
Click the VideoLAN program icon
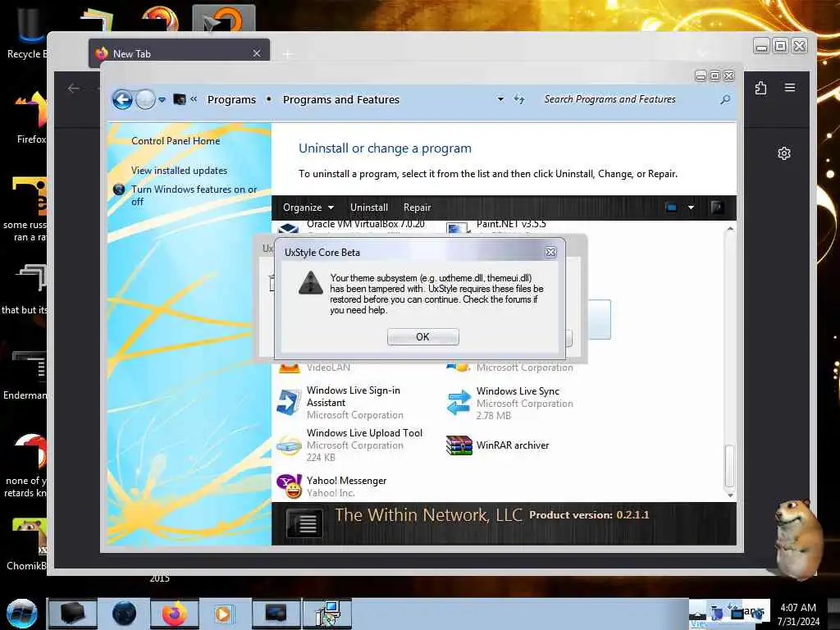coord(290,367)
